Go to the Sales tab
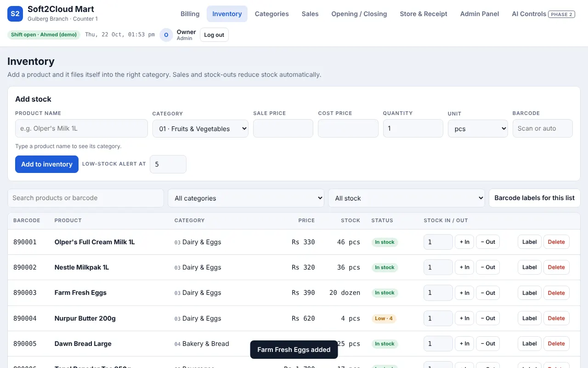588x368 pixels. [x=310, y=14]
